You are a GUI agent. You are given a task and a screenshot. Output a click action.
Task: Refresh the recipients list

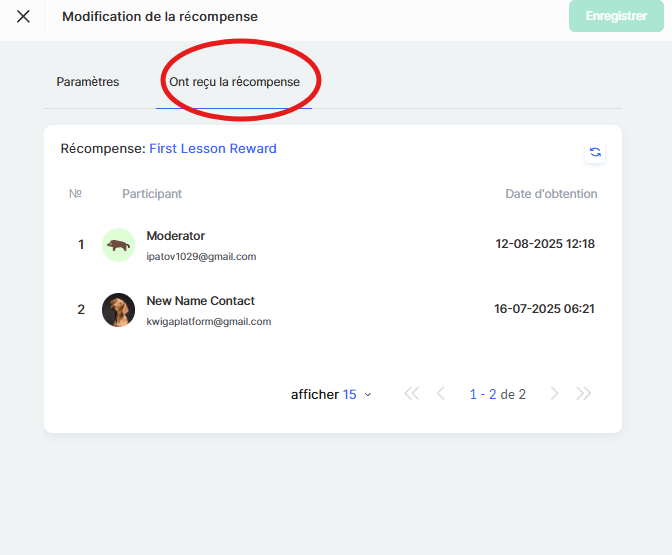pyautogui.click(x=595, y=152)
